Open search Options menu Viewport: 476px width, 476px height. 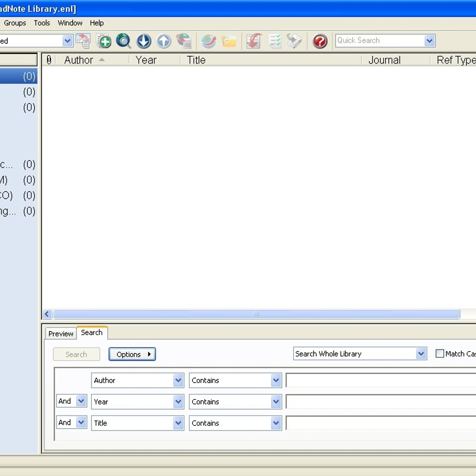click(132, 354)
